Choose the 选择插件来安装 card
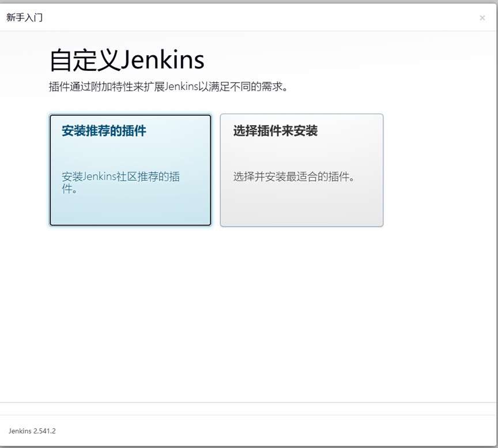The image size is (498, 448). tap(301, 170)
